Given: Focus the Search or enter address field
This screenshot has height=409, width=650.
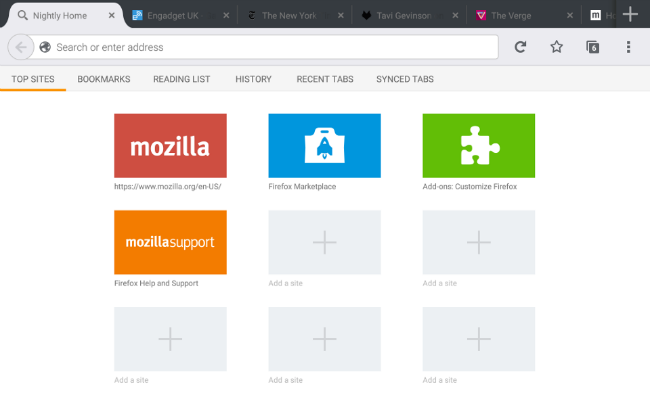Looking at the screenshot, I should click(267, 47).
